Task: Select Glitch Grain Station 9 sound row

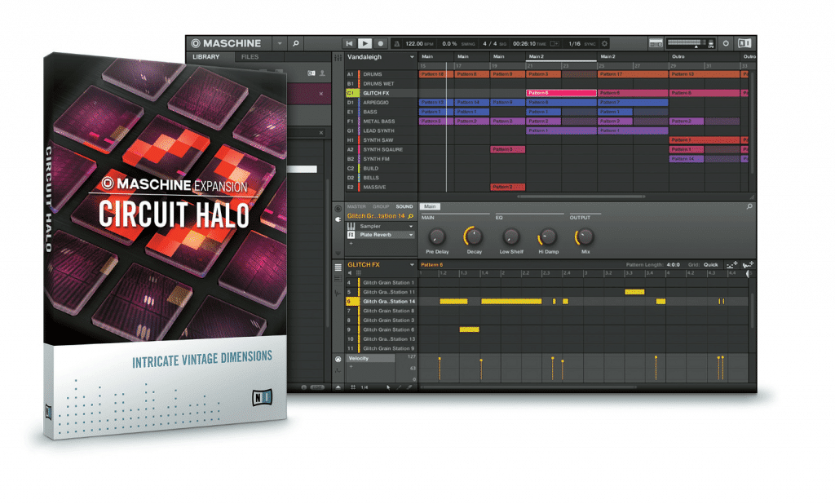Action: pyautogui.click(x=381, y=348)
